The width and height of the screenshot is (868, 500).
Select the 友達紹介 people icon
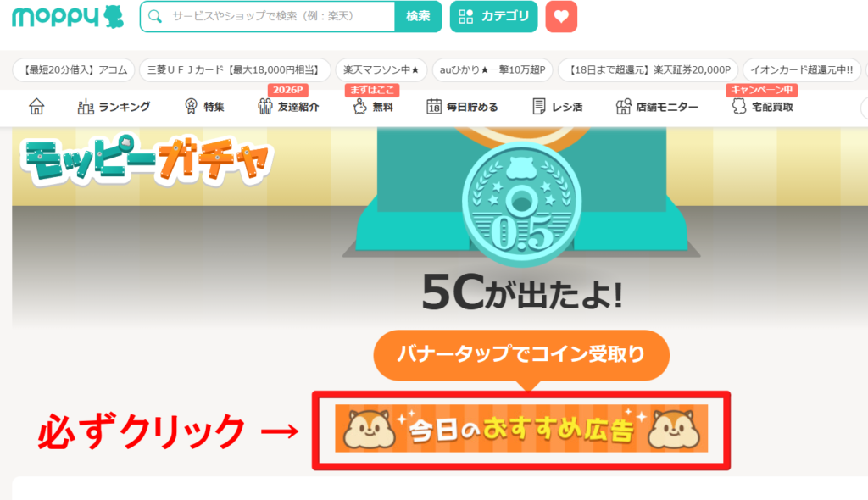tap(265, 106)
